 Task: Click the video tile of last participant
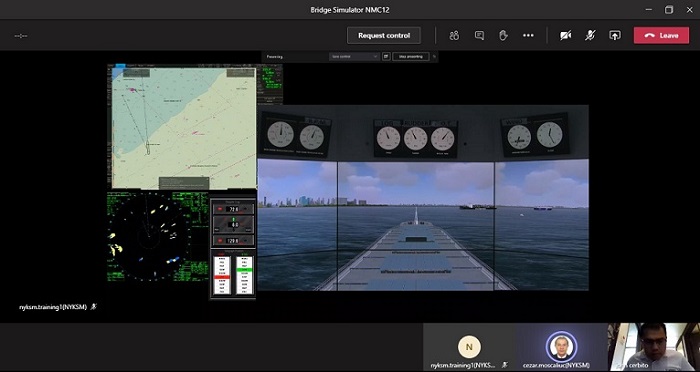pyautogui.click(x=654, y=347)
